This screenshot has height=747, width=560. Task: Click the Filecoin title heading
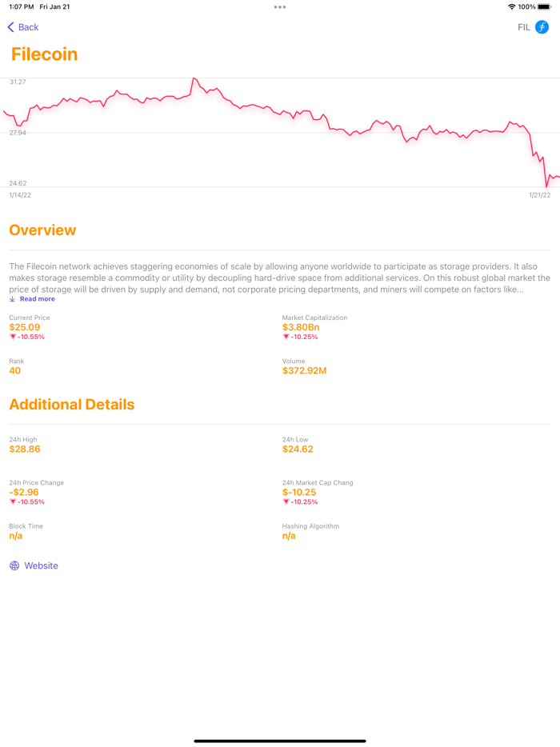(x=43, y=54)
